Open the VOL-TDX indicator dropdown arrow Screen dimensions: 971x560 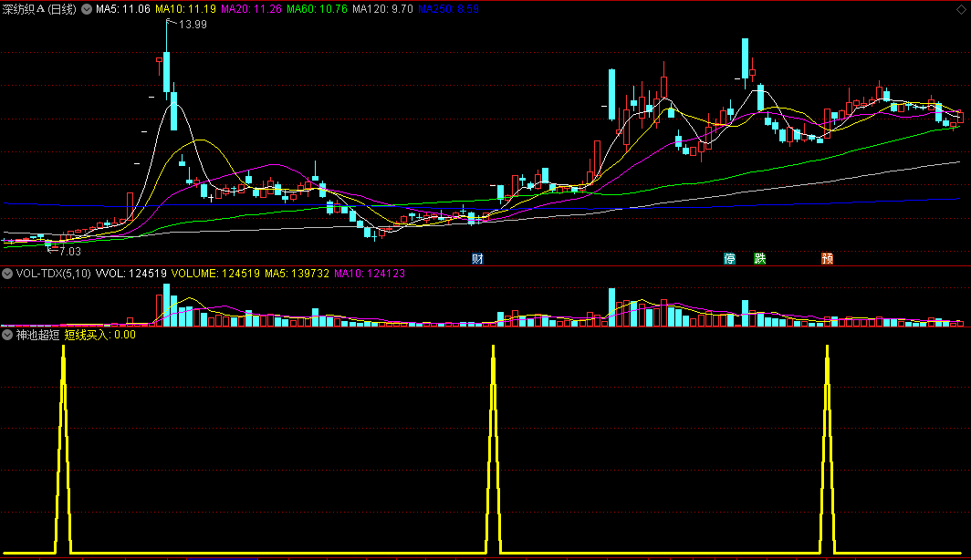coord(7,274)
